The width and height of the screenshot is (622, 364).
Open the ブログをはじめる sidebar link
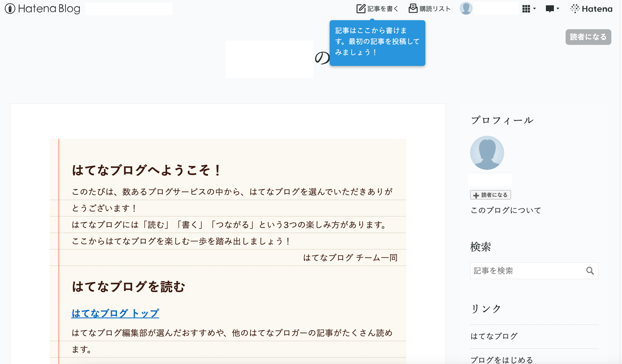click(x=502, y=360)
